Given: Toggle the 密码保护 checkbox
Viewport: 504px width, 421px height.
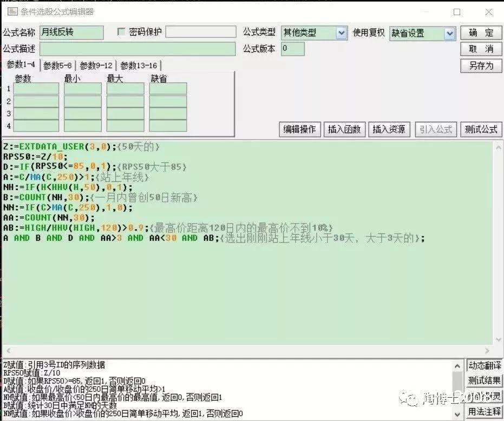Looking at the screenshot, I should tap(121, 31).
